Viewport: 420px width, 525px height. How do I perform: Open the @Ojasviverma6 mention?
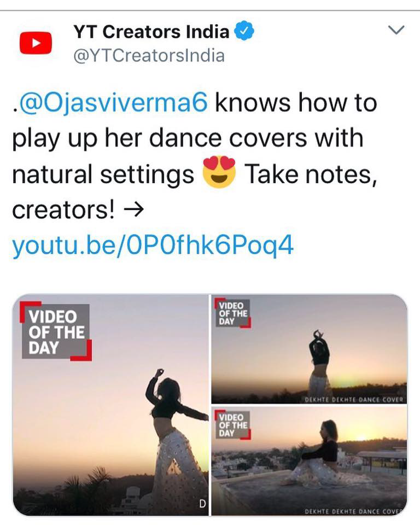click(x=113, y=103)
